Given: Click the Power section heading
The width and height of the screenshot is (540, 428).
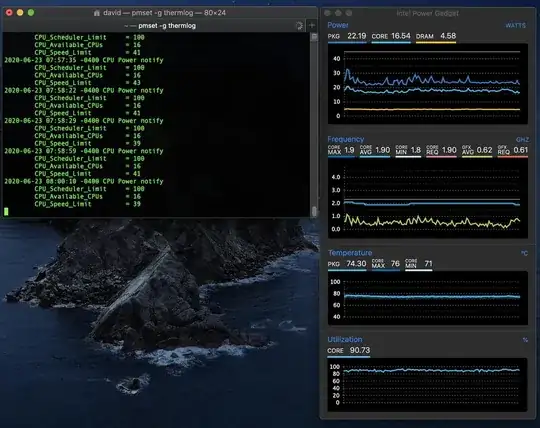Looking at the screenshot, I should pyautogui.click(x=338, y=25).
